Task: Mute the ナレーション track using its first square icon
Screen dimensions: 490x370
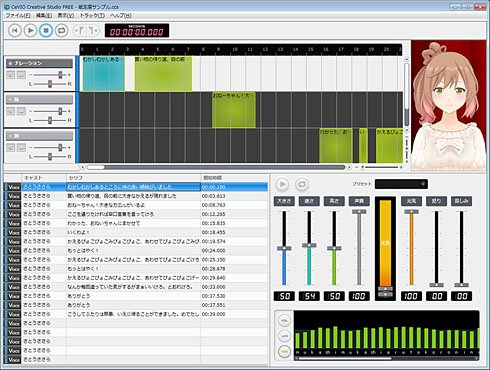Action: pyautogui.click(x=11, y=75)
